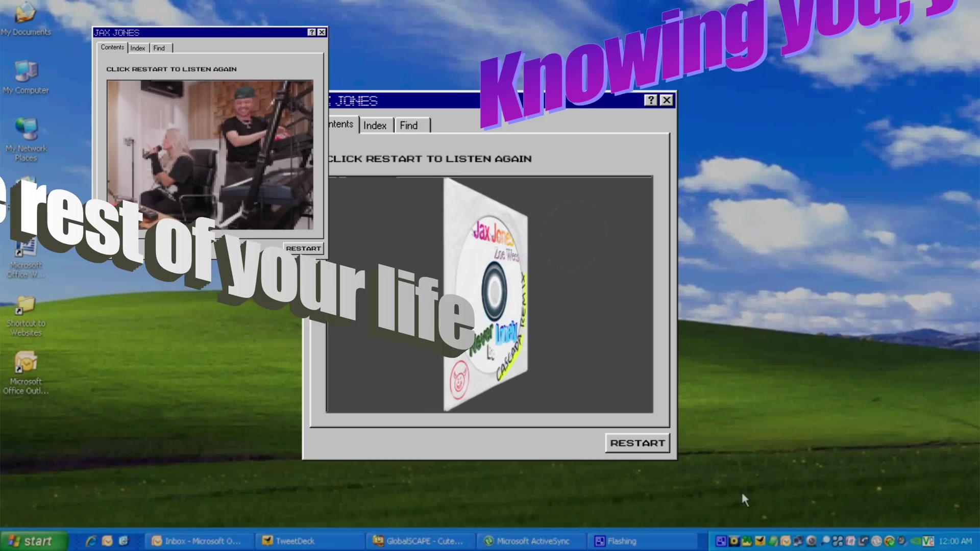Select Contents tab in small JAX JONES window

112,47
